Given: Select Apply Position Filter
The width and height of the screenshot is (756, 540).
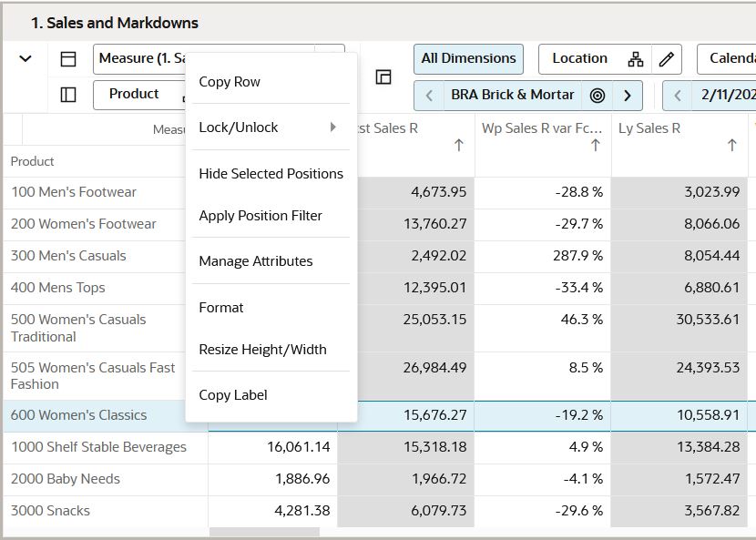Looking at the screenshot, I should click(x=261, y=216).
